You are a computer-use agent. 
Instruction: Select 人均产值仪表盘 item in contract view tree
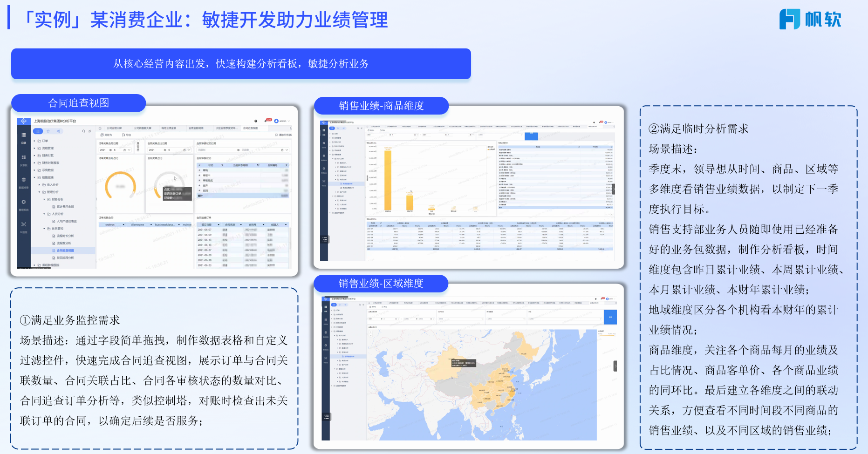[x=67, y=221]
